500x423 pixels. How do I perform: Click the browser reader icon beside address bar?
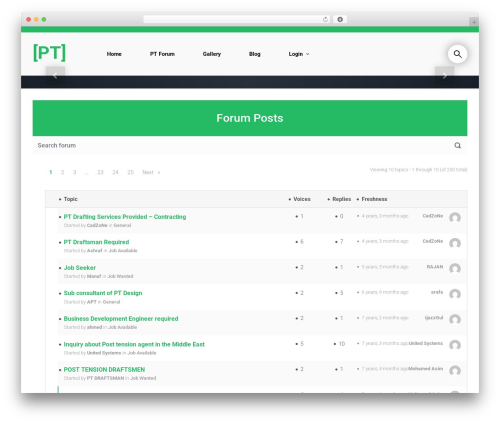point(340,19)
